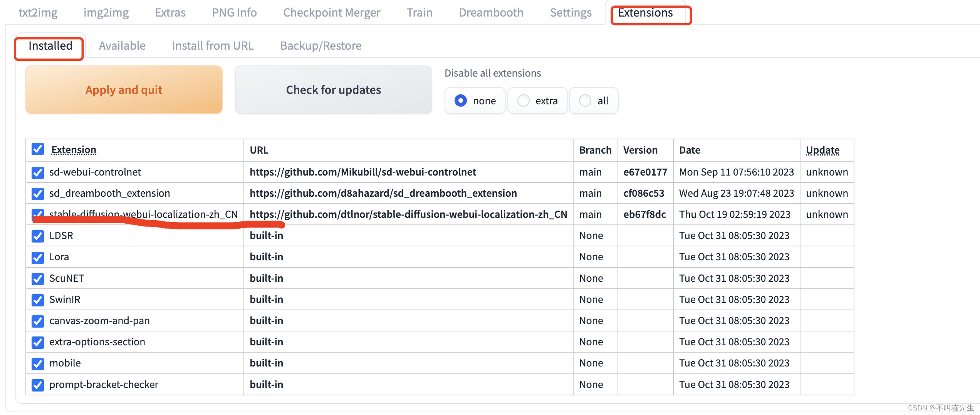Select the Extensions tab

(646, 13)
